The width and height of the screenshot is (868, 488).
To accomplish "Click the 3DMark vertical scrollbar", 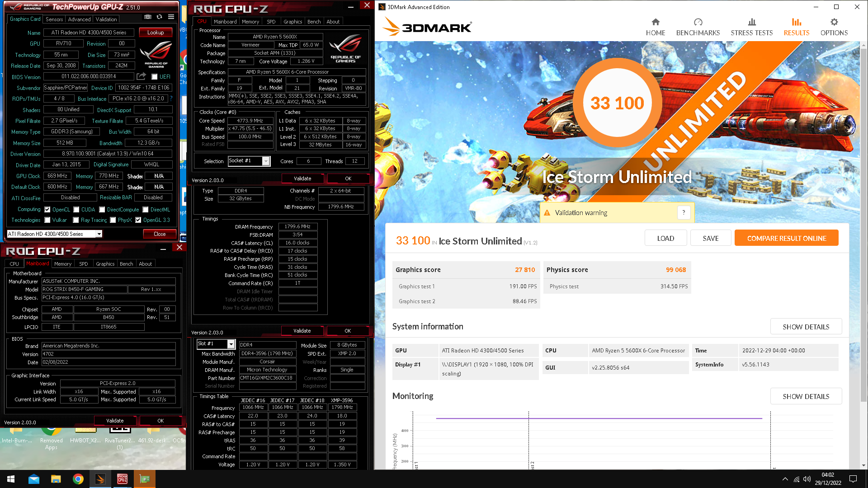I will 863,226.
